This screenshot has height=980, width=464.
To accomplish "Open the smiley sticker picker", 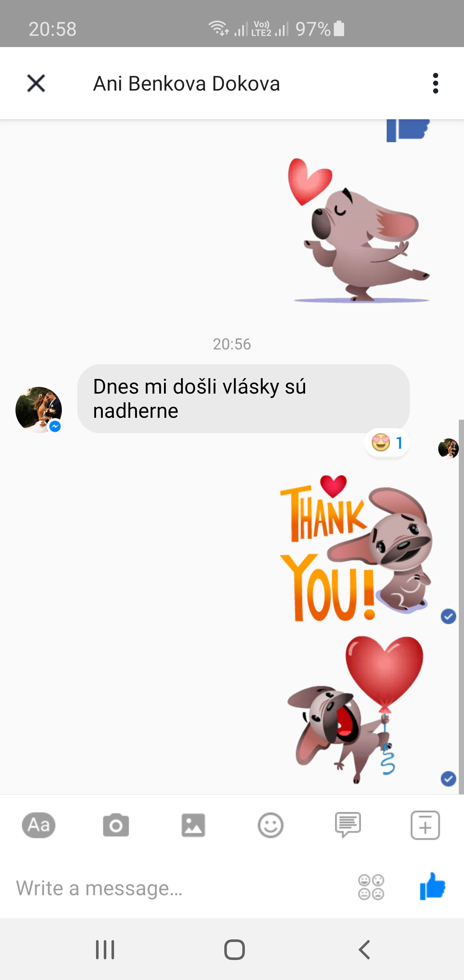I will pyautogui.click(x=270, y=825).
